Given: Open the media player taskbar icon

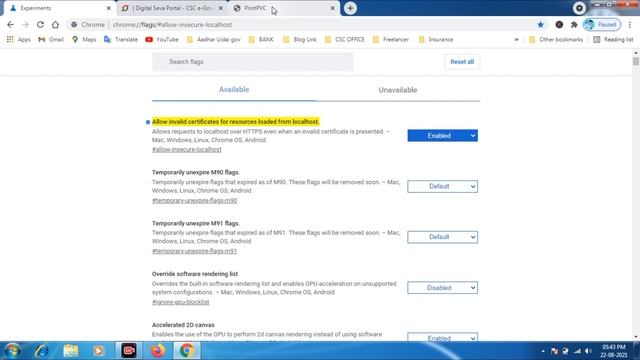Looking at the screenshot, I should point(98,351).
